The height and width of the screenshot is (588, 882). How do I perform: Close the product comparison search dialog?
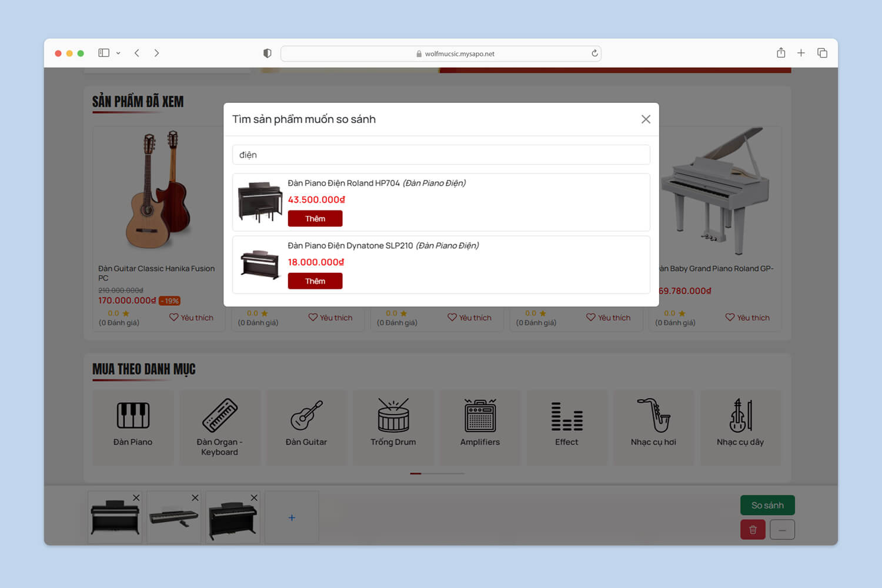646,119
